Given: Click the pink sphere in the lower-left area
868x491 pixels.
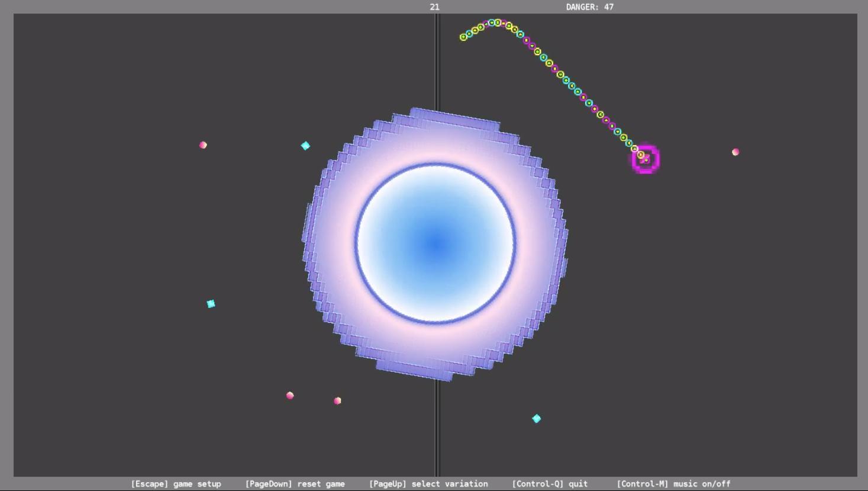Looking at the screenshot, I should 291,396.
